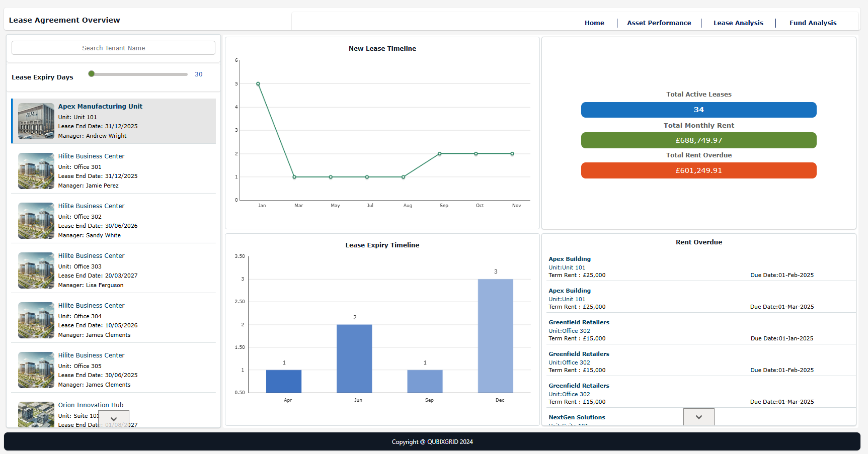Click the Hilite Business Center Office 301 image
868x454 pixels.
click(x=36, y=170)
